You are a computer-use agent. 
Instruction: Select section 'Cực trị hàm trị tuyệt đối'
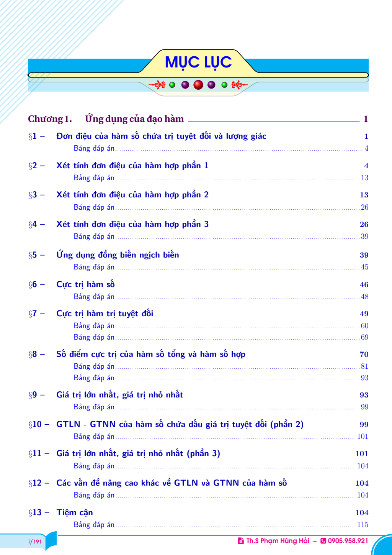tap(105, 314)
